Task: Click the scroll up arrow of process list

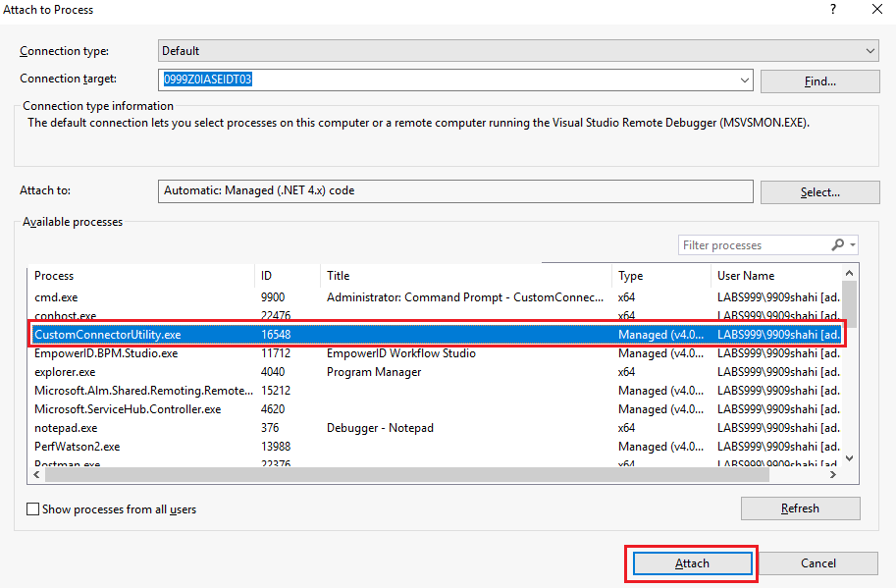Action: coord(849,273)
